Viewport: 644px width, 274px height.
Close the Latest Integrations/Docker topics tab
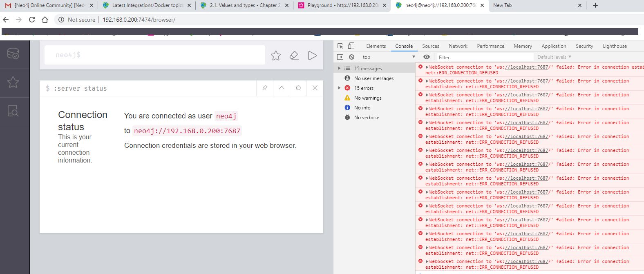[x=189, y=5]
